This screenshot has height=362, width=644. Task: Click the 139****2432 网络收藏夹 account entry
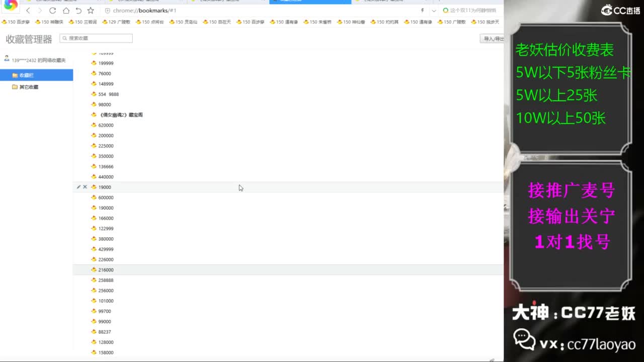click(x=35, y=60)
